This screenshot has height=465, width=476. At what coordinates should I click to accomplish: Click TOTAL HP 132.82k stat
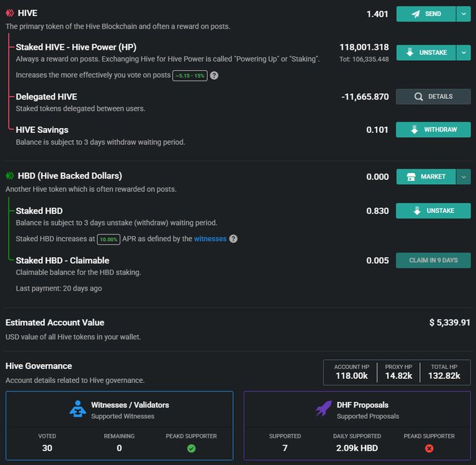444,372
